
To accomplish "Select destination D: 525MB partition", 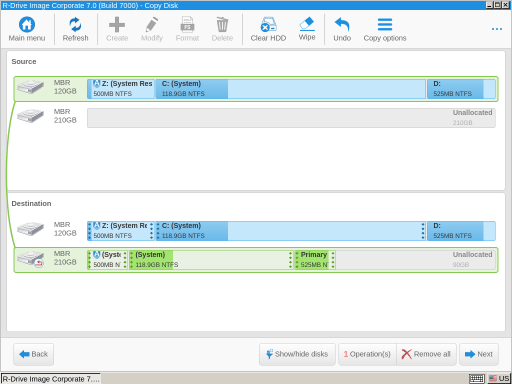I will pyautogui.click(x=461, y=231).
